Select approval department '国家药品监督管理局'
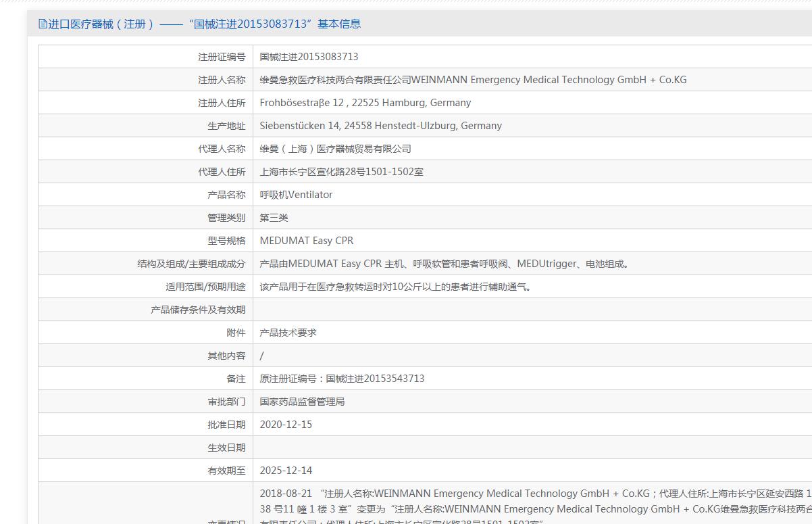The width and height of the screenshot is (812, 524). tap(303, 402)
